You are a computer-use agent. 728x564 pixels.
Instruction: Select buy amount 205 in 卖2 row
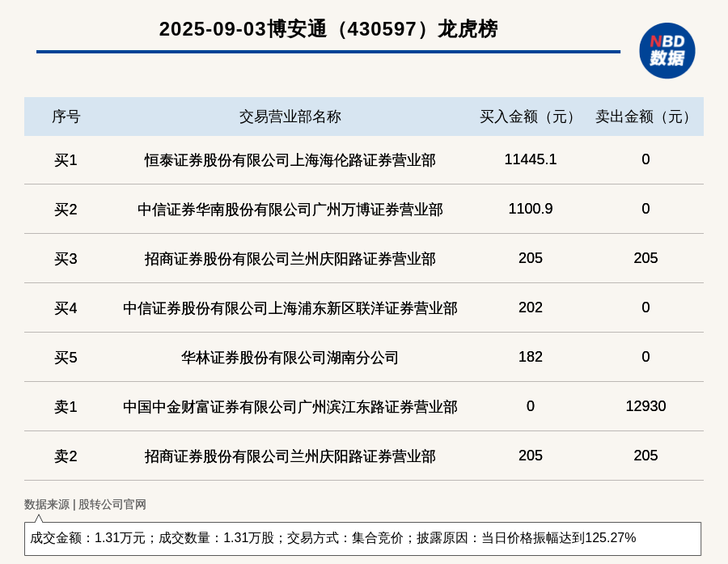coord(530,456)
